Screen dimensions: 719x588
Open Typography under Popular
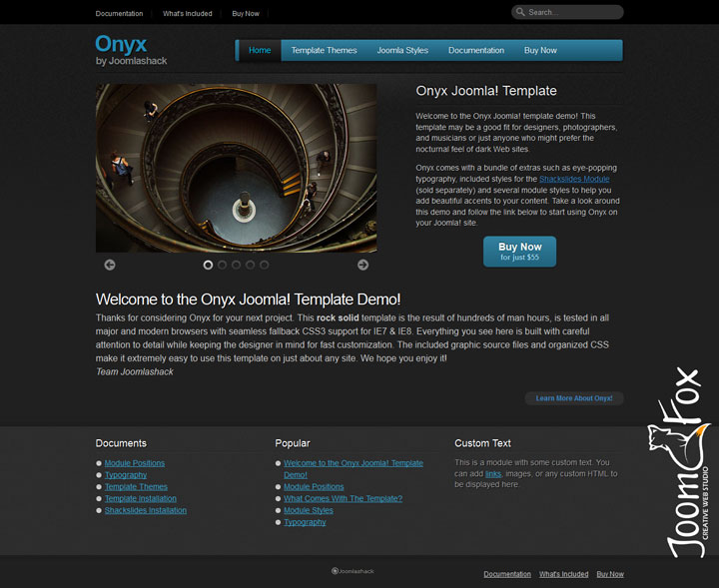pyautogui.click(x=305, y=522)
